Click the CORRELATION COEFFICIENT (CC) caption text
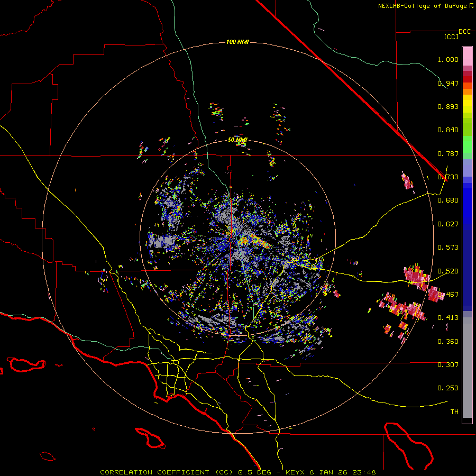Screen dimensions: 476x476 [x=167, y=472]
